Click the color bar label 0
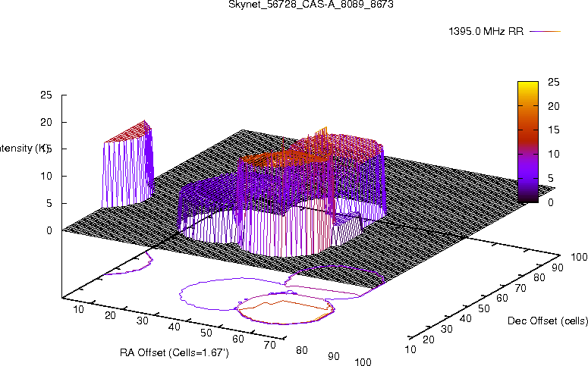The height and width of the screenshot is (366, 588). point(551,202)
